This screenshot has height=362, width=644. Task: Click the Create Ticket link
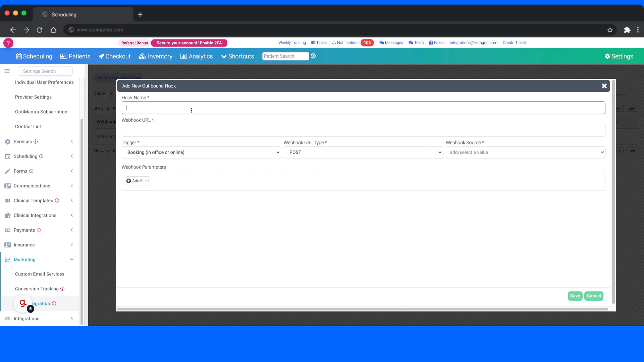[x=514, y=43]
